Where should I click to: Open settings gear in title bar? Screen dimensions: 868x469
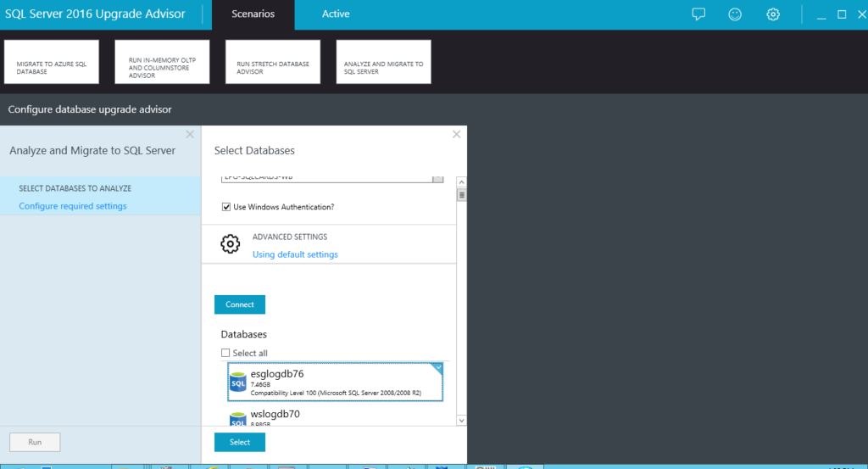[773, 14]
